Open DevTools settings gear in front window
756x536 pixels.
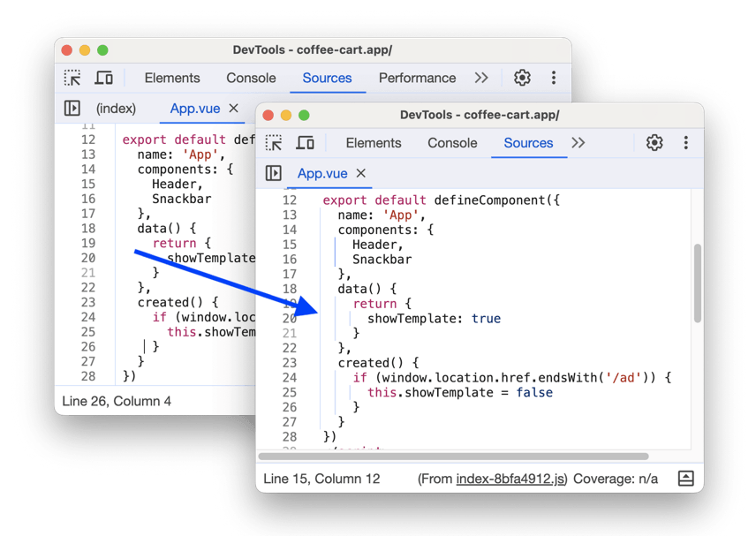[653, 142]
